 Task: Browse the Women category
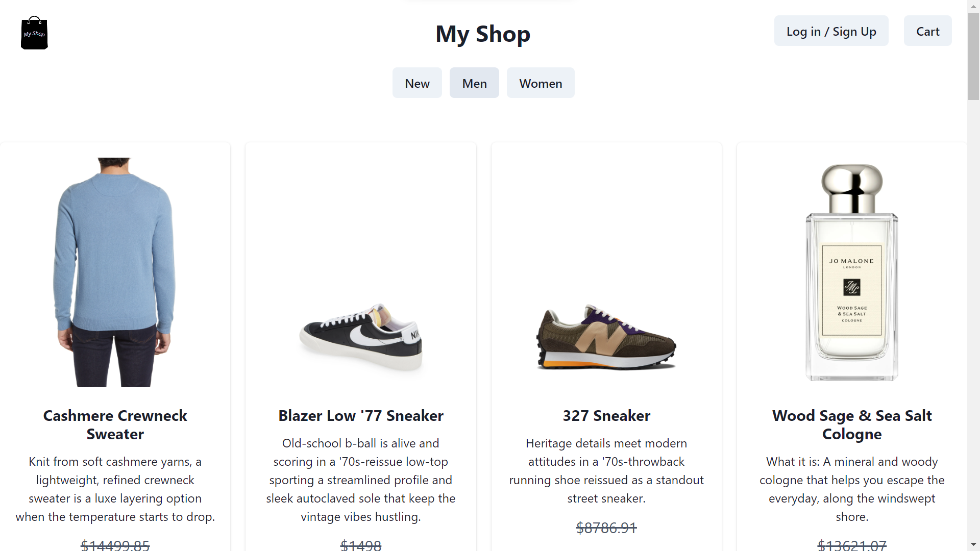click(541, 83)
